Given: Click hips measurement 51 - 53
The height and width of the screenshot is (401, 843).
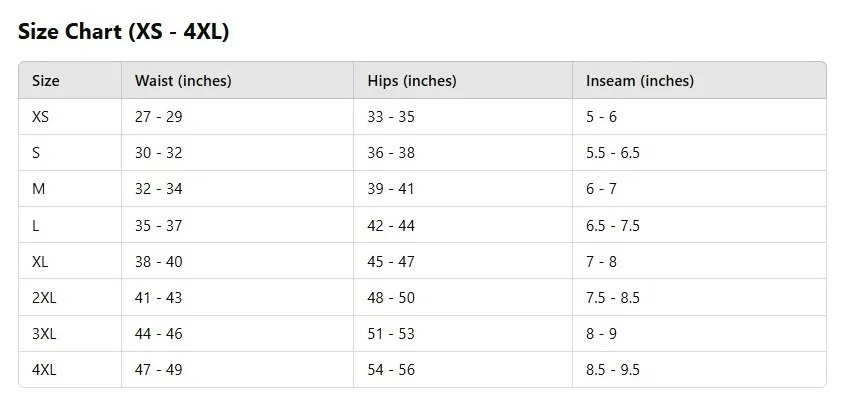Looking at the screenshot, I should (391, 334).
